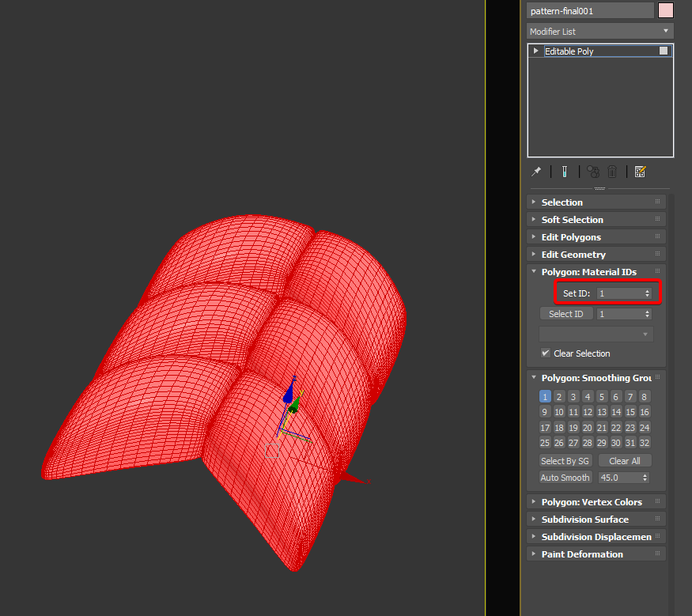Expand the Paint Deformation rollout
This screenshot has width=692, height=616.
tap(581, 554)
